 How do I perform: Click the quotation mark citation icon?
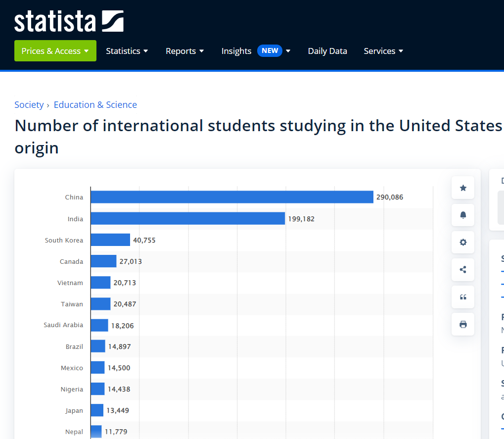point(463,297)
